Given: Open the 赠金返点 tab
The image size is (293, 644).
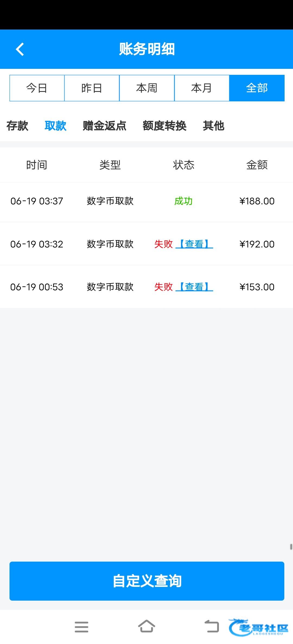Looking at the screenshot, I should pyautogui.click(x=104, y=126).
